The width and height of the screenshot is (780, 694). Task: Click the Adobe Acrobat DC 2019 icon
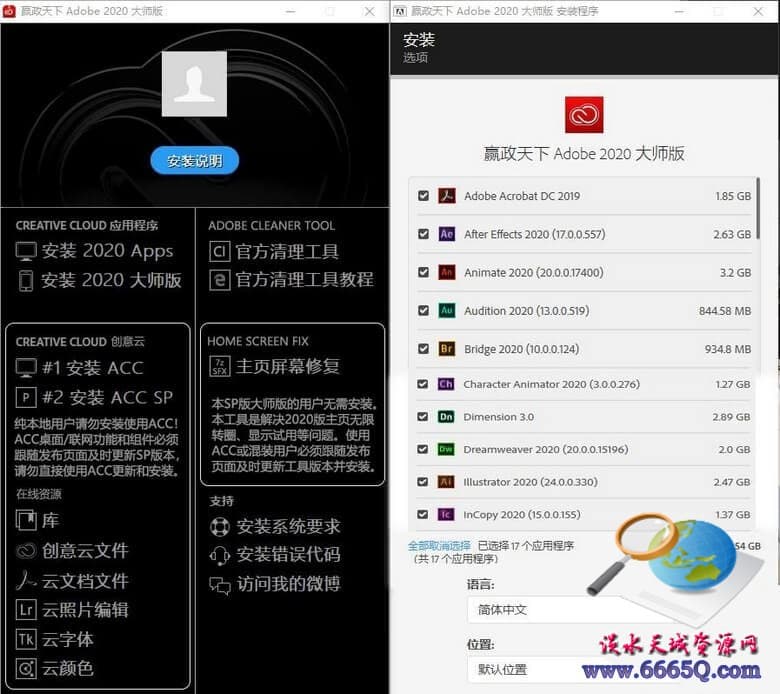pyautogui.click(x=447, y=196)
